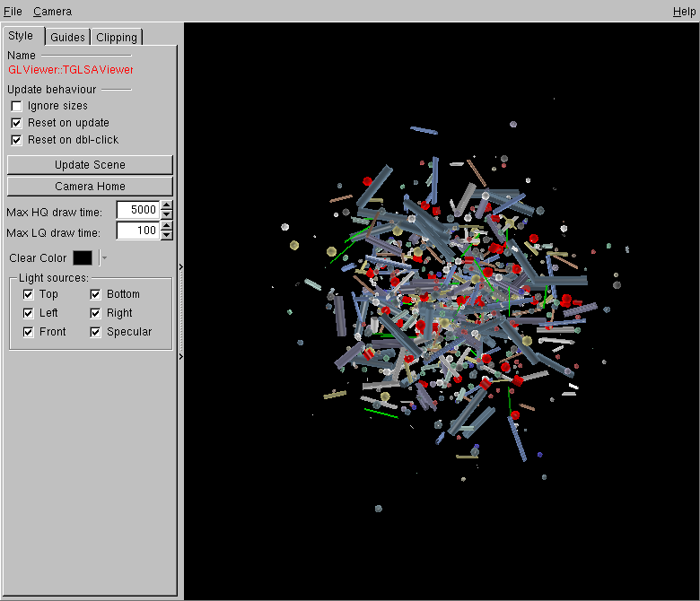Toggle the Front light source

pyautogui.click(x=28, y=332)
